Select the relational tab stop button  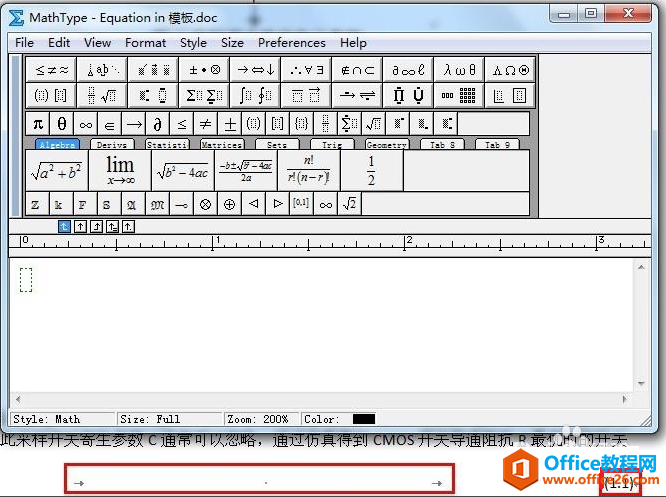pos(113,226)
